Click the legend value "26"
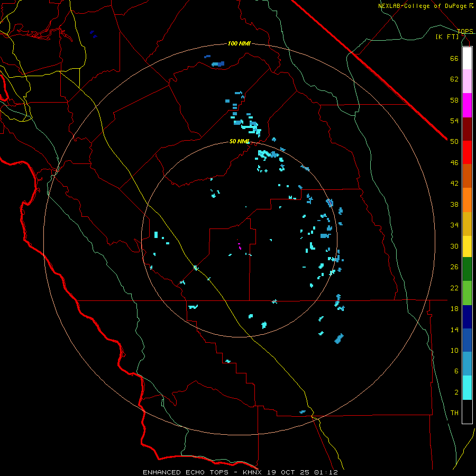Image resolution: width=476 pixels, height=476 pixels. [454, 267]
